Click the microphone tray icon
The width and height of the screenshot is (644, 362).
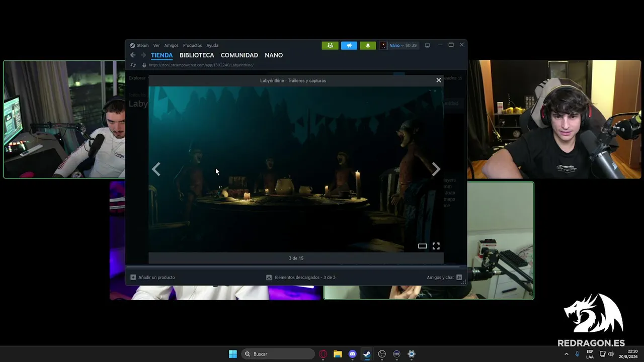[577, 354]
